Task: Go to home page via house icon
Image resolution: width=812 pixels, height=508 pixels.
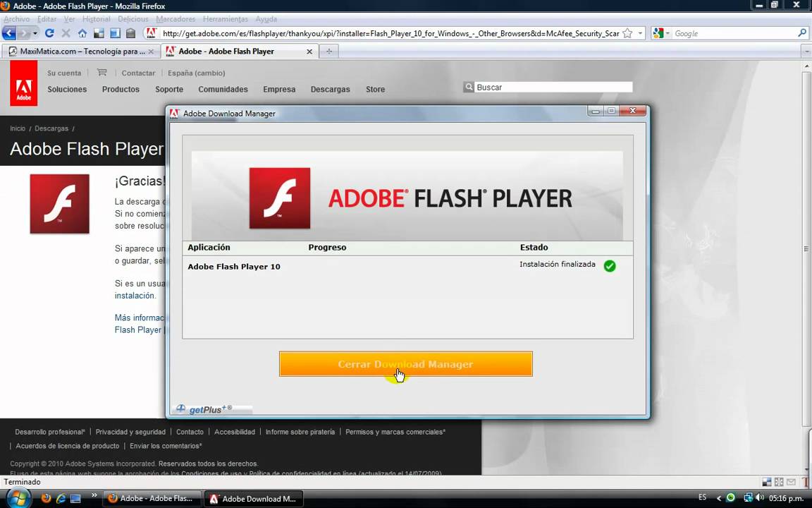Action: click(x=82, y=33)
